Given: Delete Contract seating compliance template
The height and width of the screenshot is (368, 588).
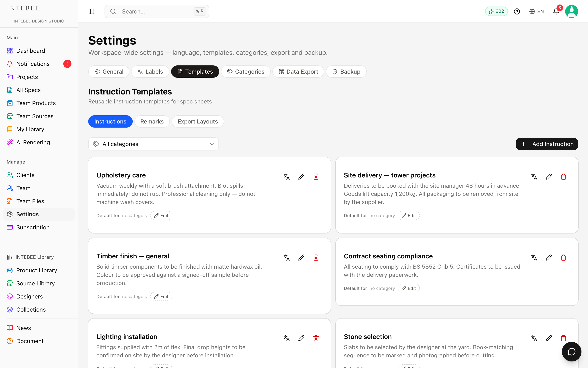Looking at the screenshot, I should point(563,258).
